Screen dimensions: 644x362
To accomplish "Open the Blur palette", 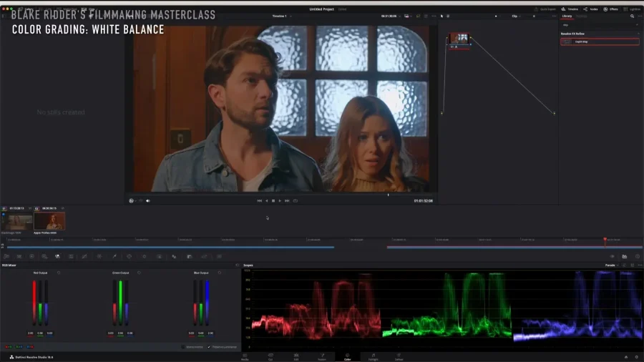I will [174, 257].
